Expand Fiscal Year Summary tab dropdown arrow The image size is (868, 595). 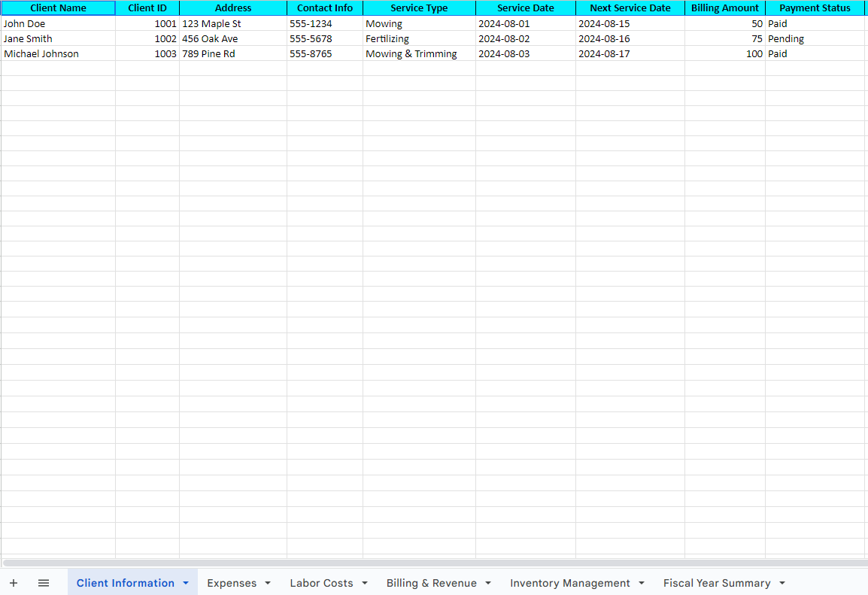782,584
